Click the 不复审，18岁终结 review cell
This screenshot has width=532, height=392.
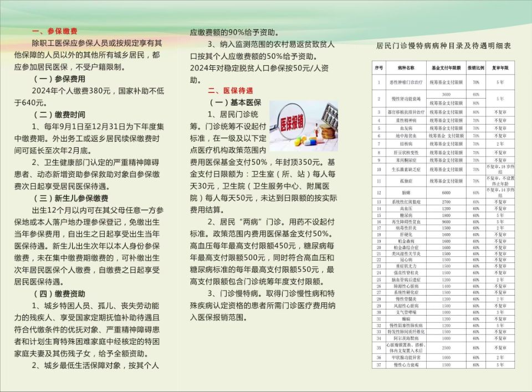point(500,169)
